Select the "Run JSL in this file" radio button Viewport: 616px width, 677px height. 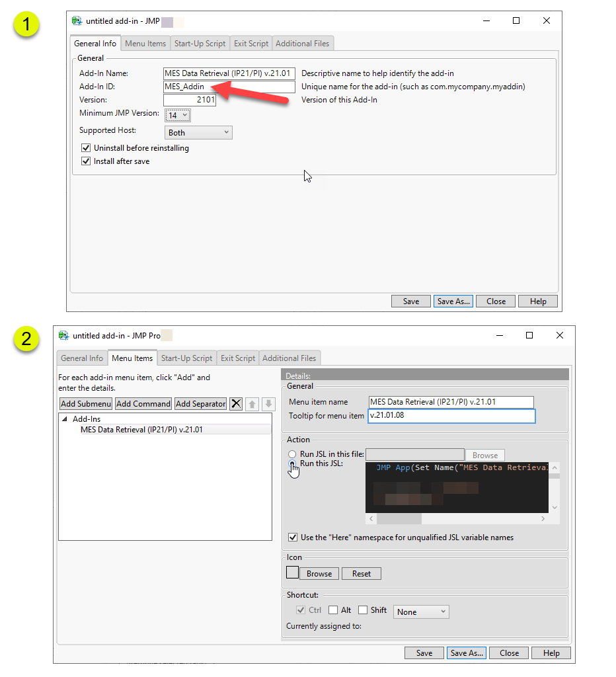coord(291,454)
